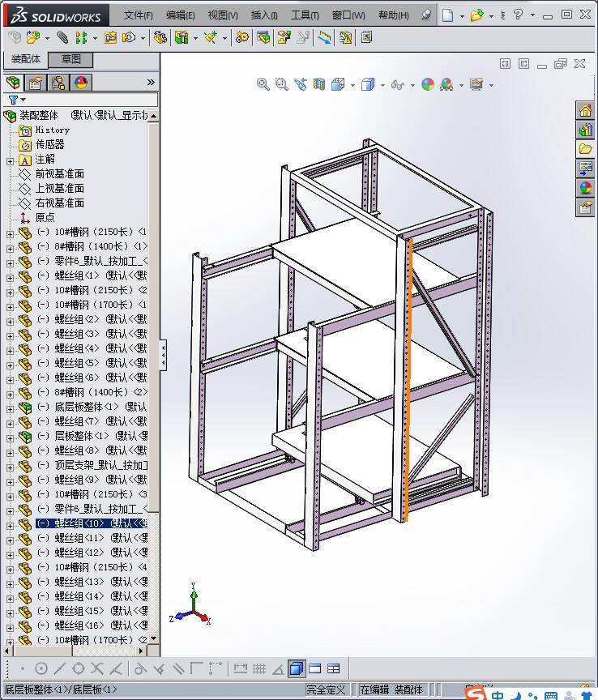Open the 文件(F) menu

(138, 15)
